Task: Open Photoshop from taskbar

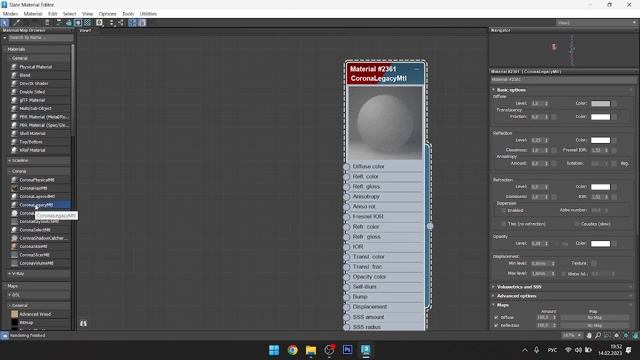Action: (347, 350)
